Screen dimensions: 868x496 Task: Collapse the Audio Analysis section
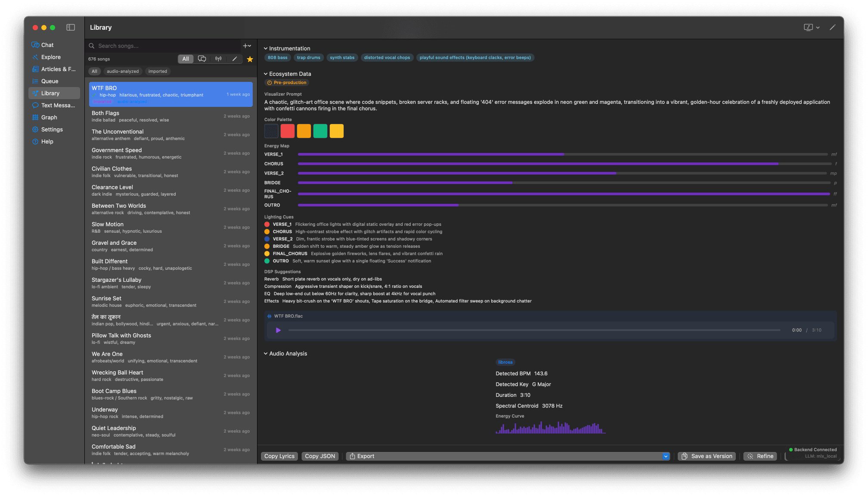tap(266, 354)
